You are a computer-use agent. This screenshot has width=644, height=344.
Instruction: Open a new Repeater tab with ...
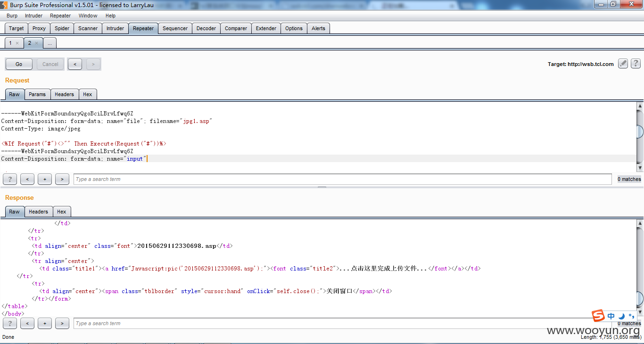50,43
